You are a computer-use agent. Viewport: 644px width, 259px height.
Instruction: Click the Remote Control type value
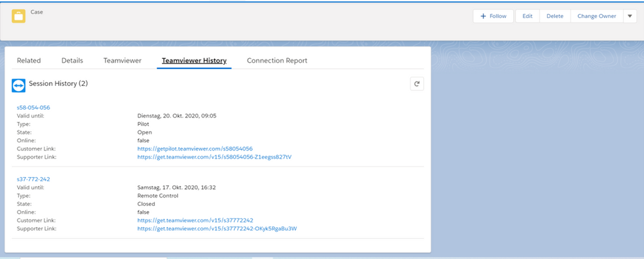click(158, 196)
